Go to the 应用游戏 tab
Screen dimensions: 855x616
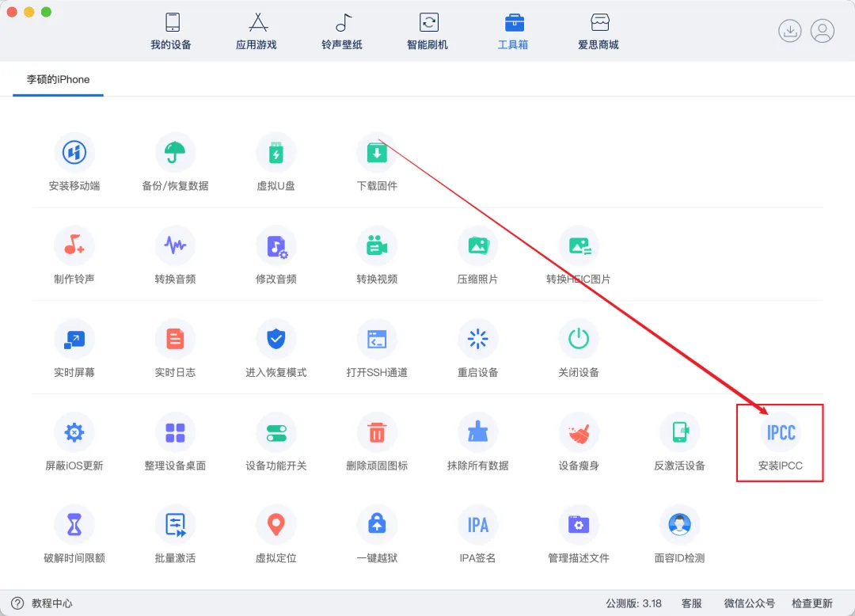click(256, 32)
